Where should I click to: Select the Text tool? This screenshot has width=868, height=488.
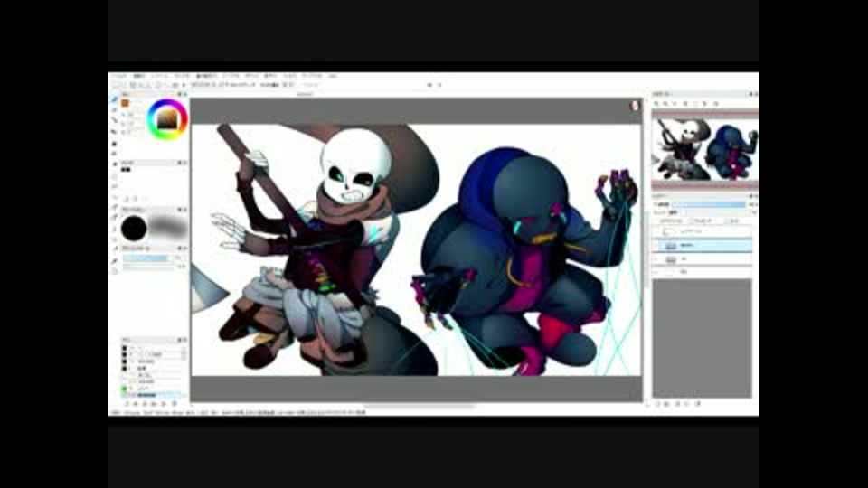(x=115, y=229)
